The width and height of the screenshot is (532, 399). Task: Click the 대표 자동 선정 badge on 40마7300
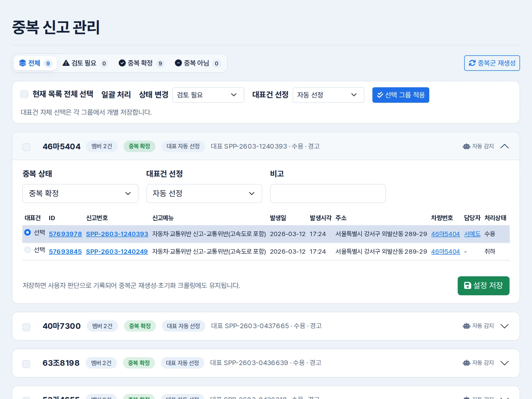tap(184, 326)
